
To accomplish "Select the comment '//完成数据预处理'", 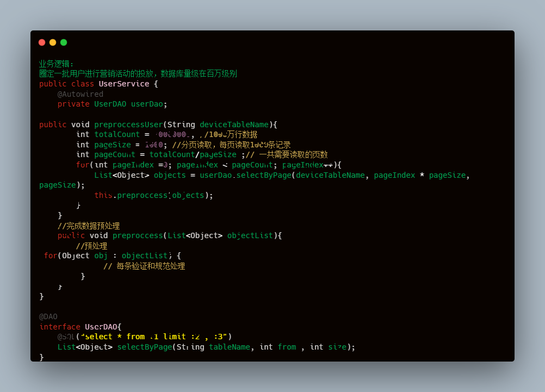I will 89,226.
